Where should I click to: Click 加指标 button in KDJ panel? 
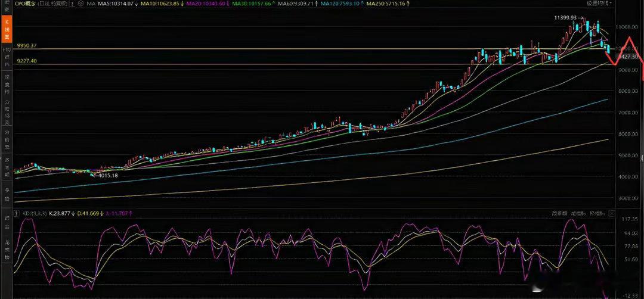[x=578, y=213]
